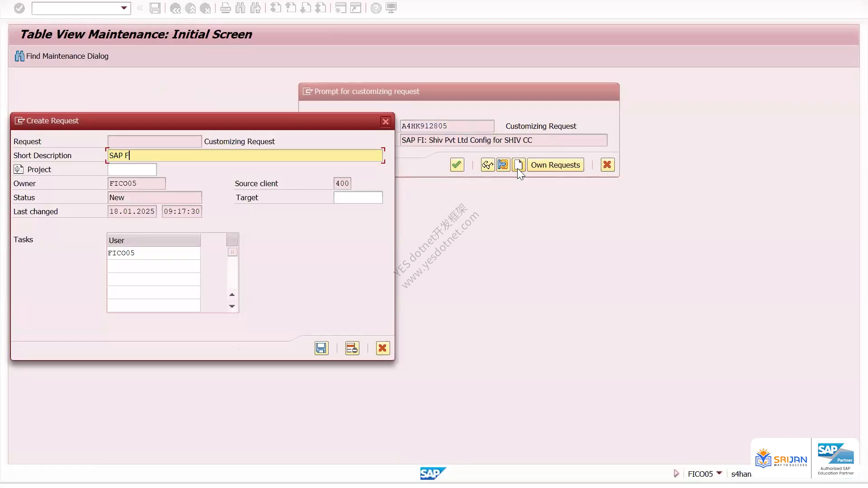Screen dimensions: 868x488
Task: Click the SAP logo in status bar
Action: (x=433, y=474)
